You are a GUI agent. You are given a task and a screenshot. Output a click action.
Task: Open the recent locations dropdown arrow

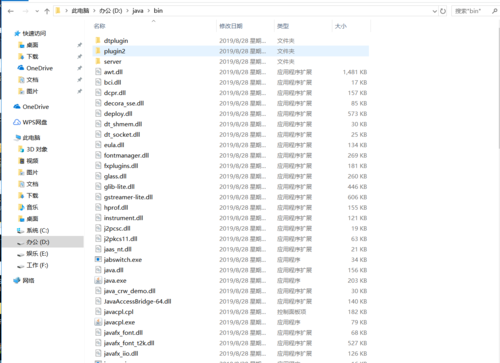point(37,11)
